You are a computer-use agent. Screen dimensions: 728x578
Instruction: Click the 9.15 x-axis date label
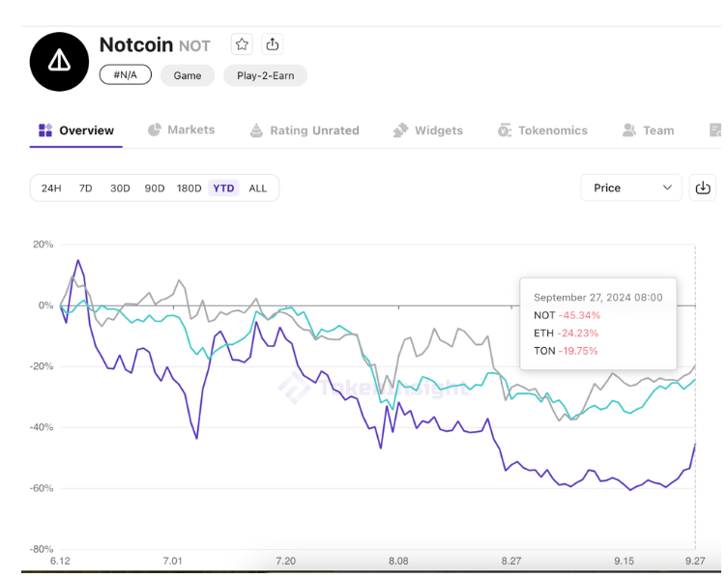coord(624,561)
